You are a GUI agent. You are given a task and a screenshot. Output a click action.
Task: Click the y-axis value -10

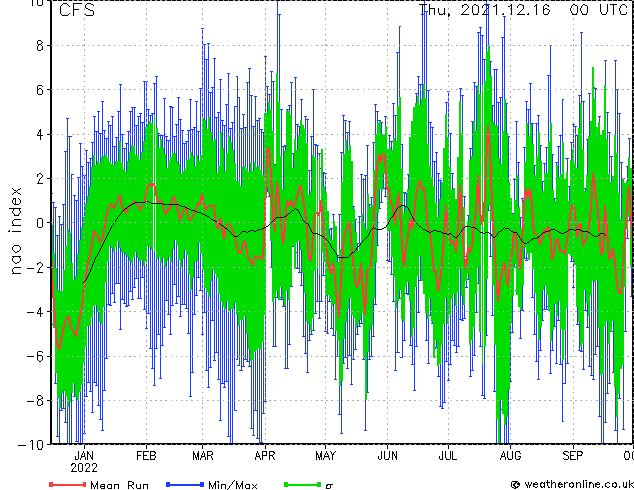pyautogui.click(x=31, y=445)
